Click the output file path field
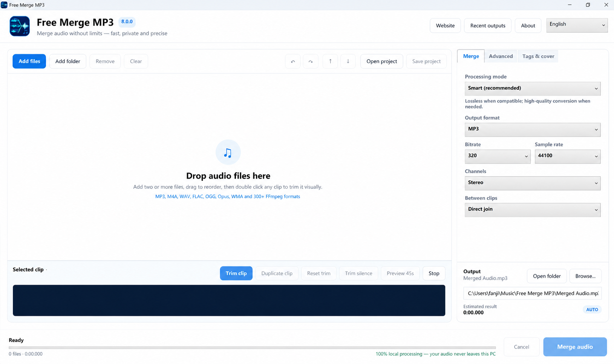Screen dimensions: 614x364 tap(533, 293)
